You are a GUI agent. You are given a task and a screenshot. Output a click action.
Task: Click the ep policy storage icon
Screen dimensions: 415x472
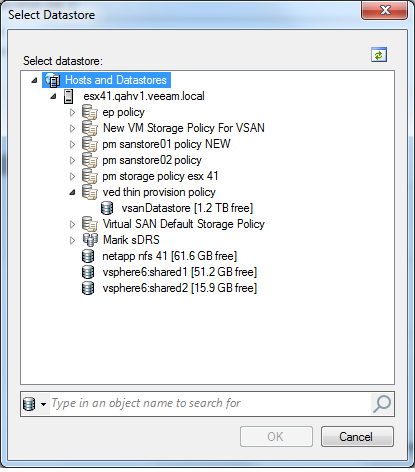click(90, 112)
